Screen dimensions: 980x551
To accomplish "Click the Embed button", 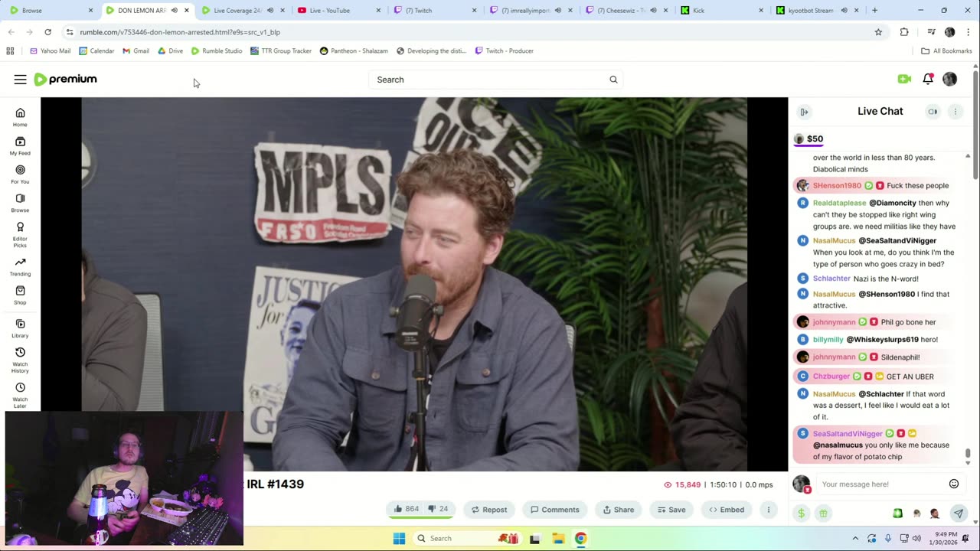I will (x=726, y=510).
